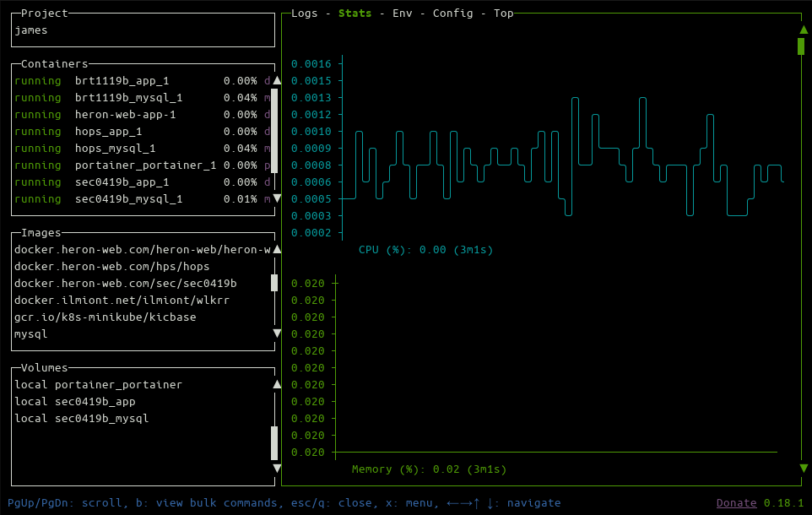
Task: Click the Images panel scroll-up arrow
Action: (x=277, y=249)
